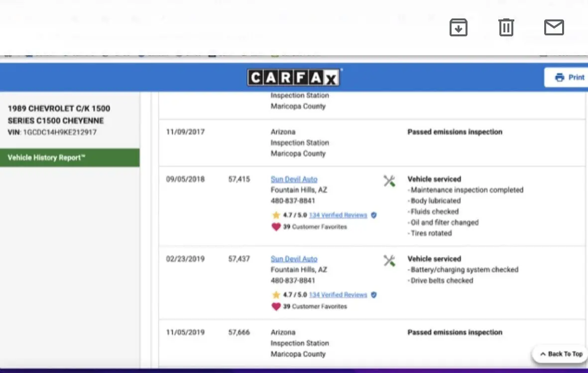The height and width of the screenshot is (373, 588).
Task: Select the Vehicle History Report tab
Action: click(70, 158)
